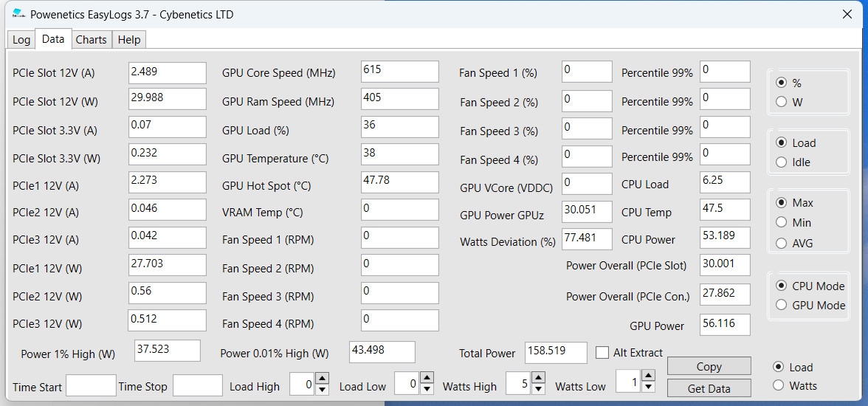Image resolution: width=868 pixels, height=406 pixels.
Task: Select the Min radio option
Action: coord(782,222)
